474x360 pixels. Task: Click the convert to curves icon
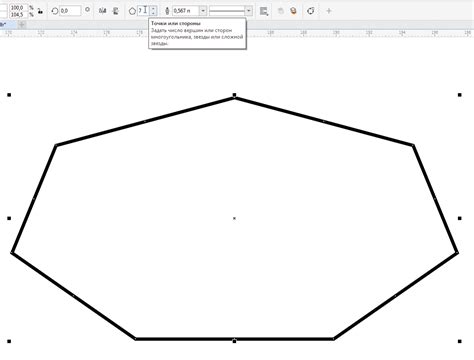click(x=311, y=11)
